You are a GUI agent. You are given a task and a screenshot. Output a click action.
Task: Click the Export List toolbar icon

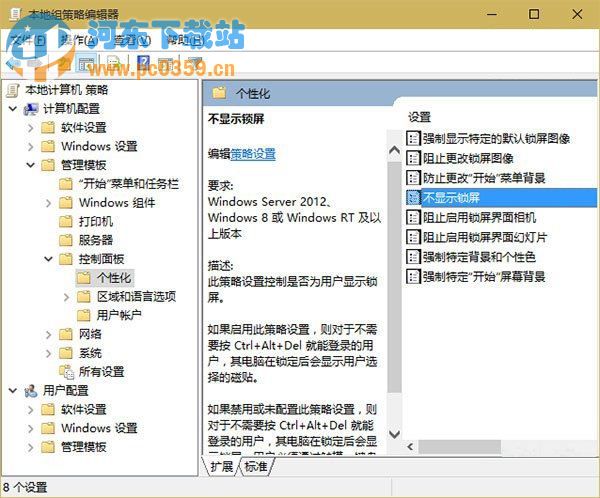point(114,64)
